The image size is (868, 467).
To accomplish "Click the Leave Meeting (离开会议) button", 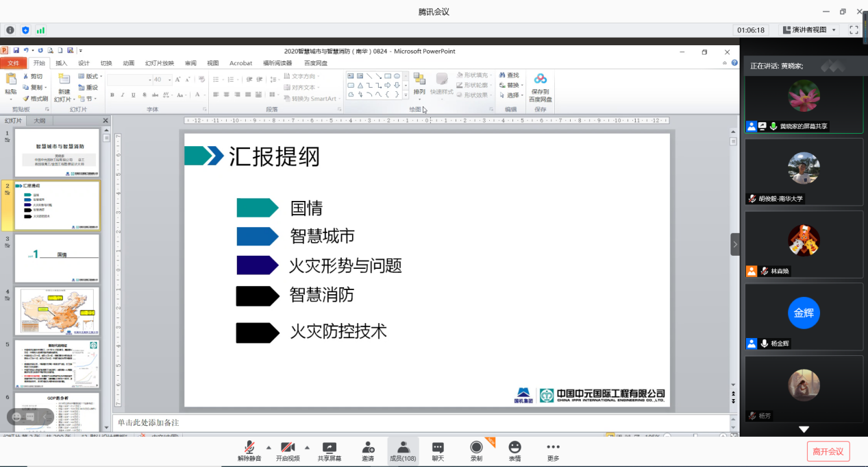I will [x=828, y=451].
